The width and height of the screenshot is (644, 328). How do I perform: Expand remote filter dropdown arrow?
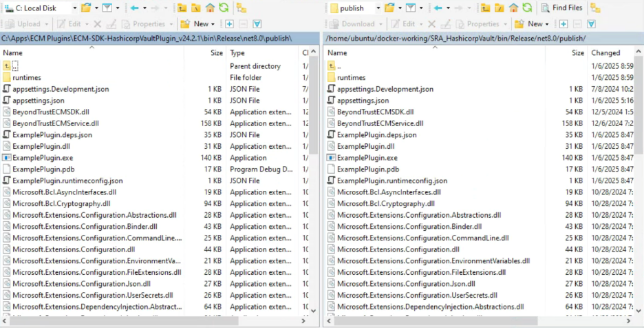coord(421,8)
